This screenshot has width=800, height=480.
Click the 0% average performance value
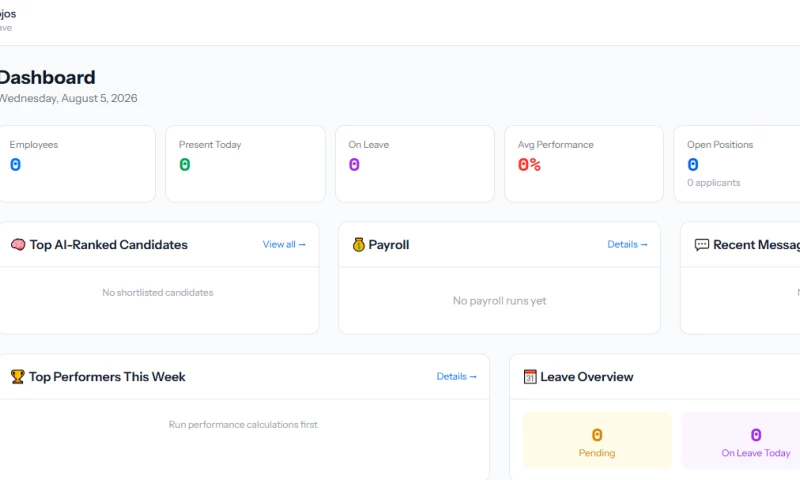[x=529, y=165]
